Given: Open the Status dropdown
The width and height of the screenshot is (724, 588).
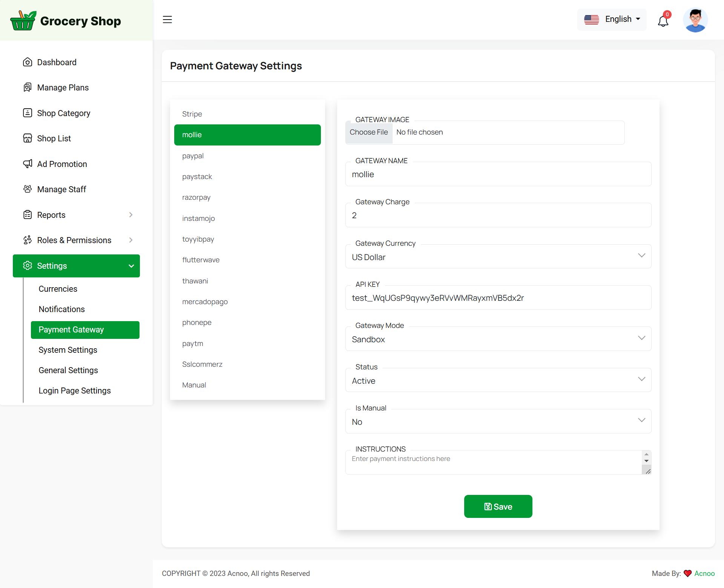Looking at the screenshot, I should point(498,380).
